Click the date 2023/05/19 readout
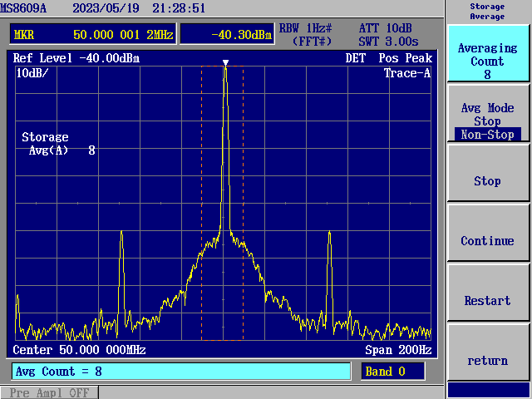The height and width of the screenshot is (399, 532). (106, 7)
